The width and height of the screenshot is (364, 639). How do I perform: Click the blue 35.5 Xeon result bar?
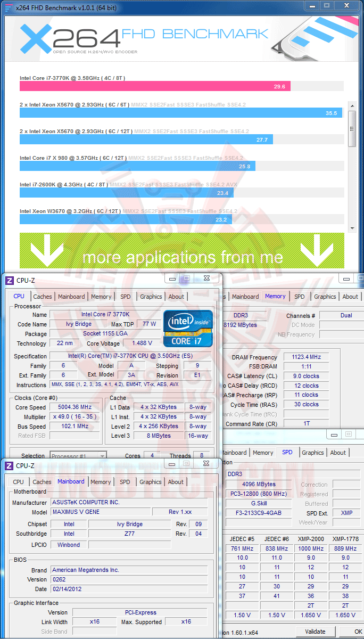(x=181, y=113)
